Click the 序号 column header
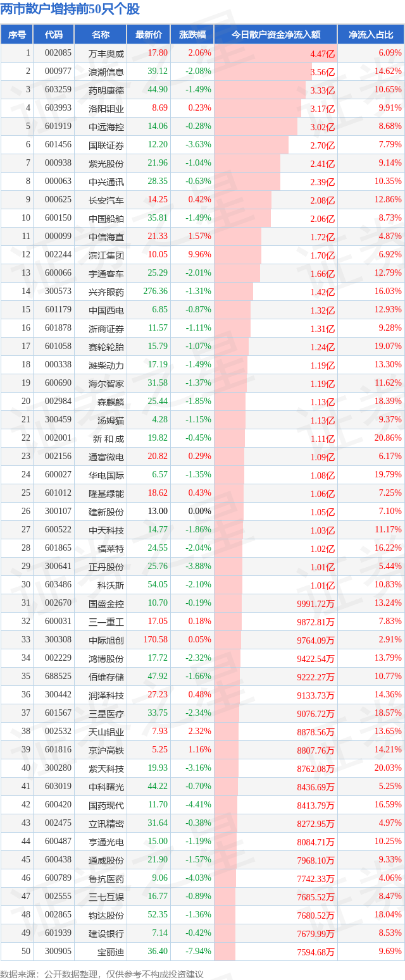 (17, 35)
